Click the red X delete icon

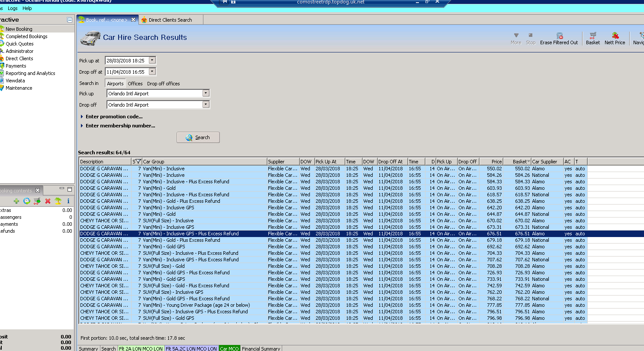tap(48, 201)
